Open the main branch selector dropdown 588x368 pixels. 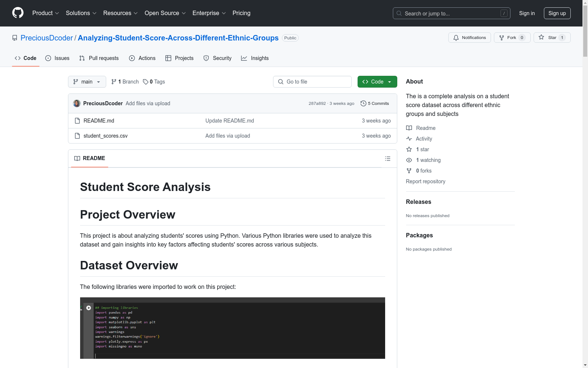[x=87, y=82]
